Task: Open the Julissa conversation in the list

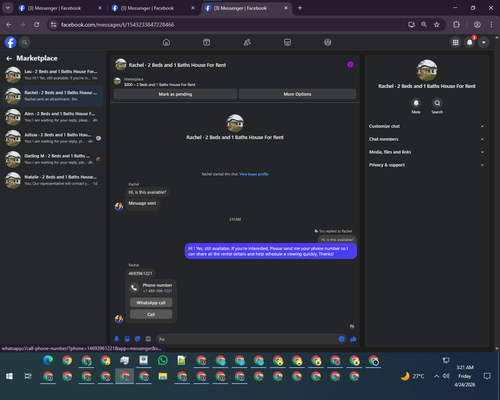Action: 53,138
